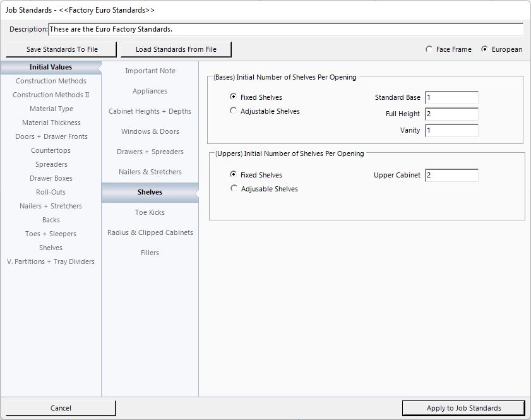Click the Description text field

click(285, 30)
